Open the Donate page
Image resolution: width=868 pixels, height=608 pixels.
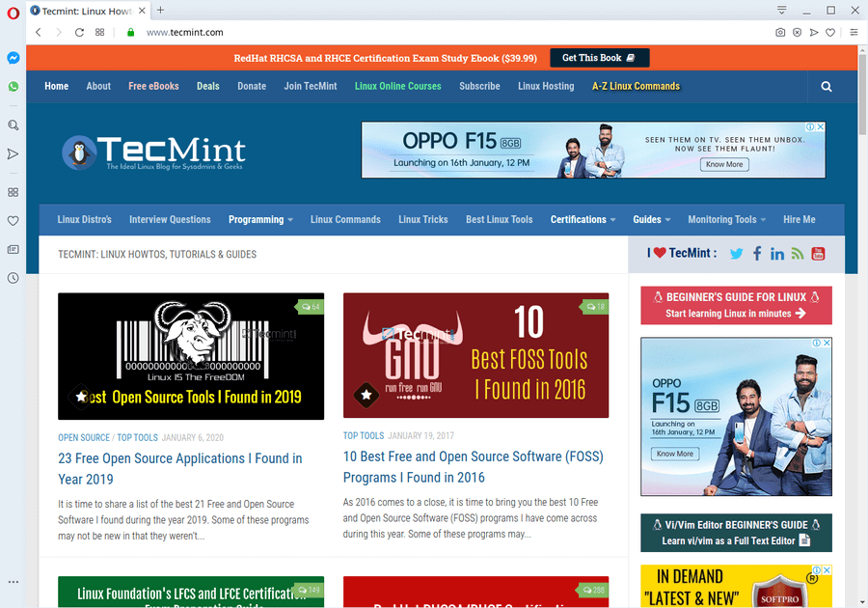252,86
